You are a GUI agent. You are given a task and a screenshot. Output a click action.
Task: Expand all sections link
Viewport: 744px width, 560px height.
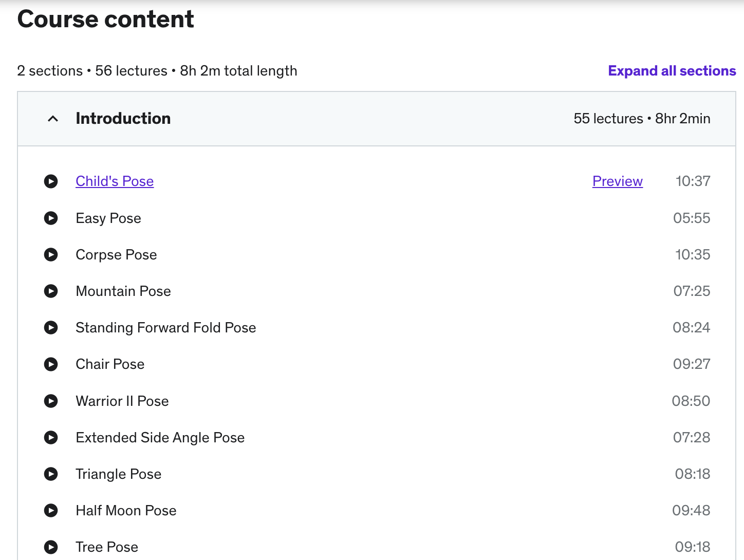(x=672, y=71)
